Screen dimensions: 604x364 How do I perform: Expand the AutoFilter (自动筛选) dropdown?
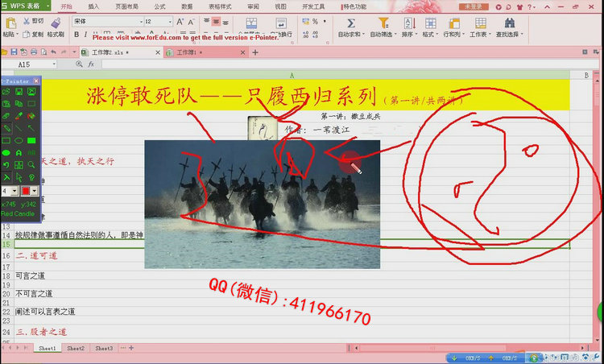[395, 35]
